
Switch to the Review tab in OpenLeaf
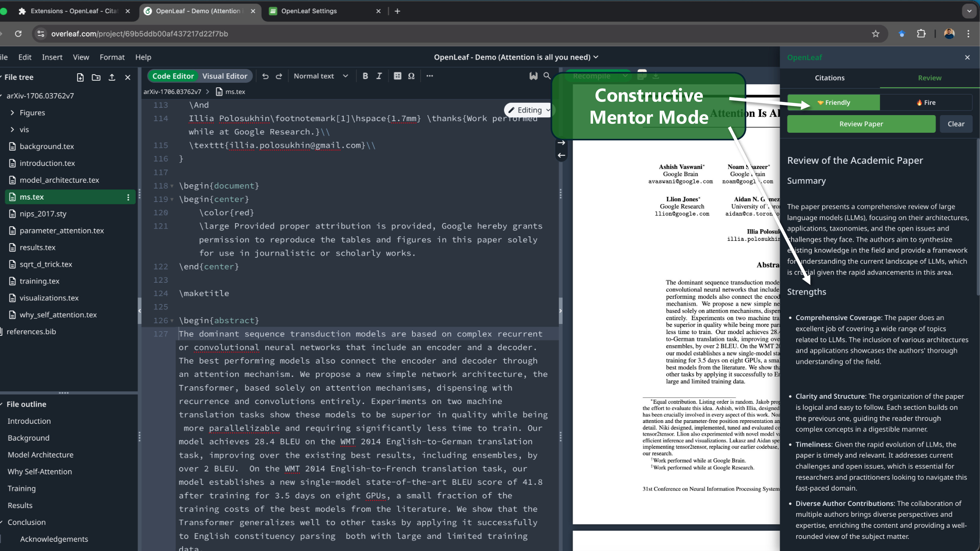coord(930,78)
